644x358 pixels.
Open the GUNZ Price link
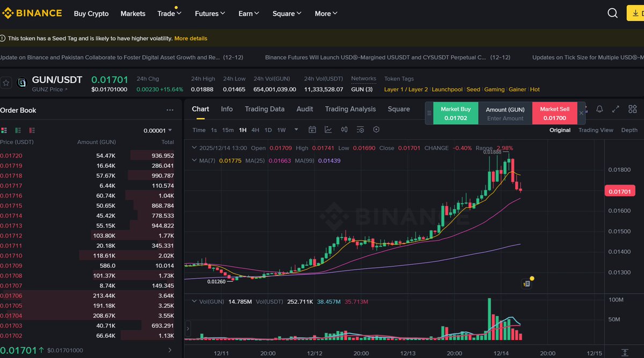50,90
